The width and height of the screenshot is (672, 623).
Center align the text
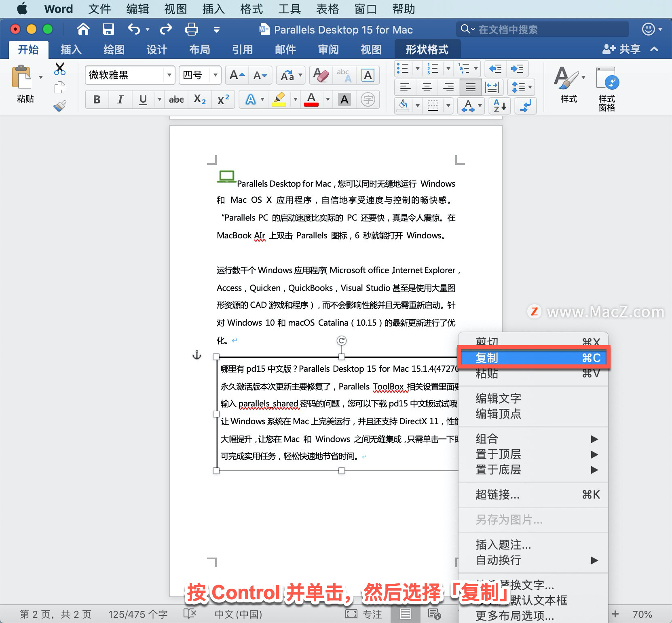click(x=427, y=87)
